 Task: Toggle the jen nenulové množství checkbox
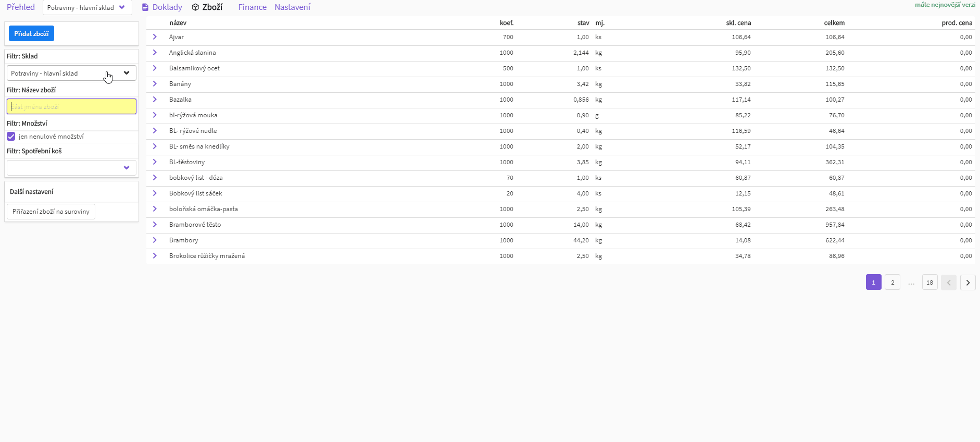11,137
